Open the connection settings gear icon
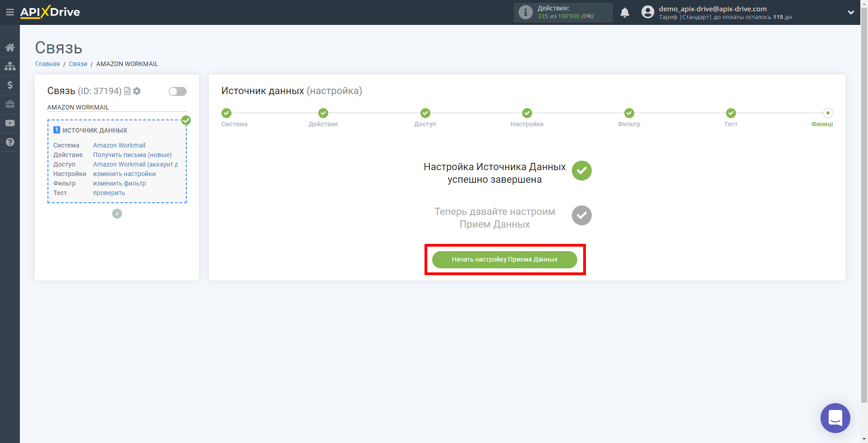Screen dimensions: 868x443 [137, 91]
